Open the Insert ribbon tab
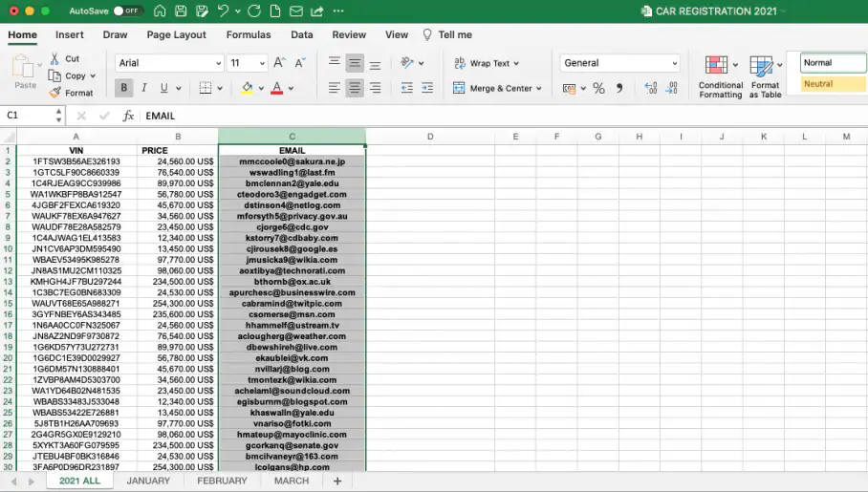This screenshot has height=492, width=868. (69, 34)
